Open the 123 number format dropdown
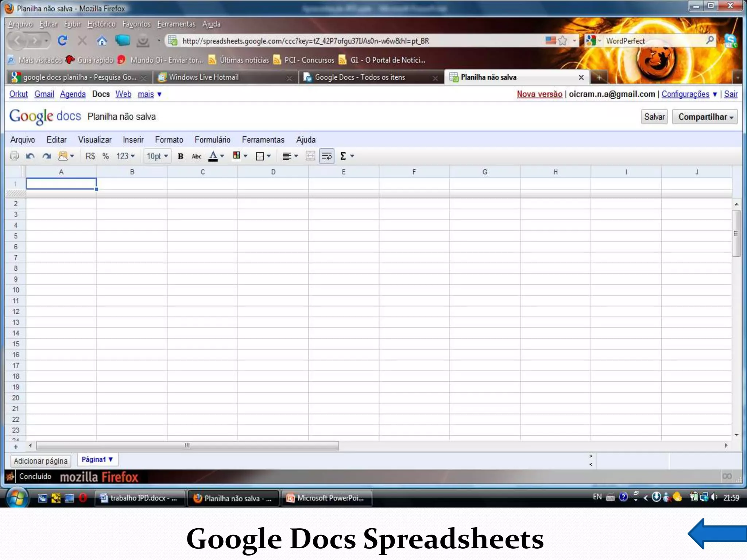Viewport: 747px width, 560px height. [x=125, y=156]
